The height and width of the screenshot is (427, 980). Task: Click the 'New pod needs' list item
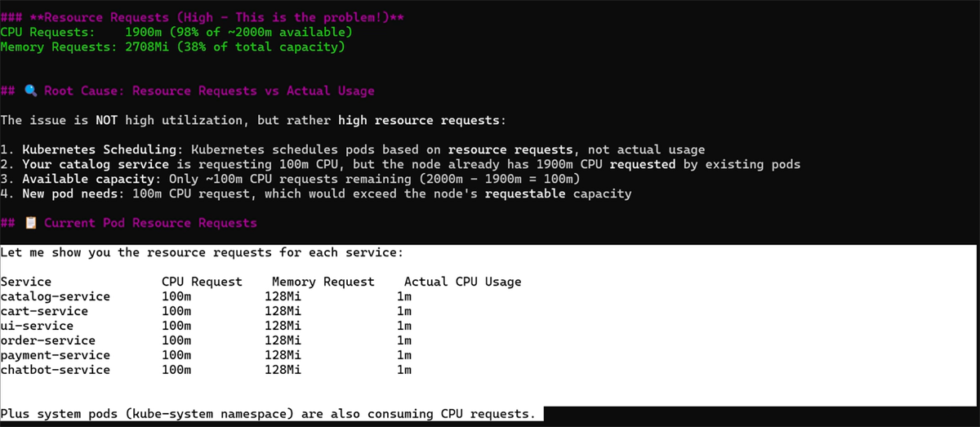pyautogui.click(x=316, y=193)
